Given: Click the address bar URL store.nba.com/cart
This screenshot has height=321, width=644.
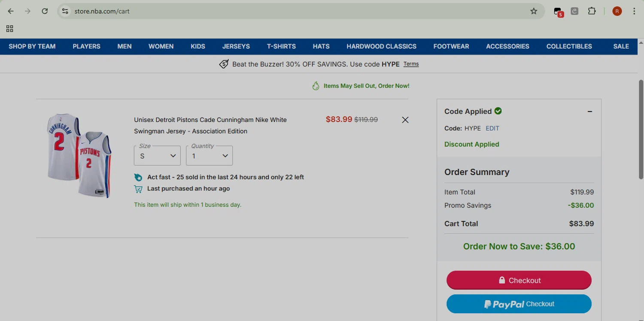Looking at the screenshot, I should coord(102,11).
